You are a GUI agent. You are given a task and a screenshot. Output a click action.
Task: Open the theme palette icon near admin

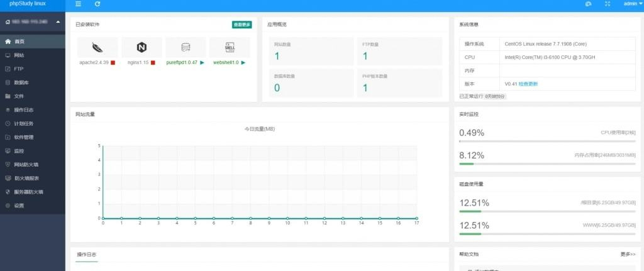588,4
